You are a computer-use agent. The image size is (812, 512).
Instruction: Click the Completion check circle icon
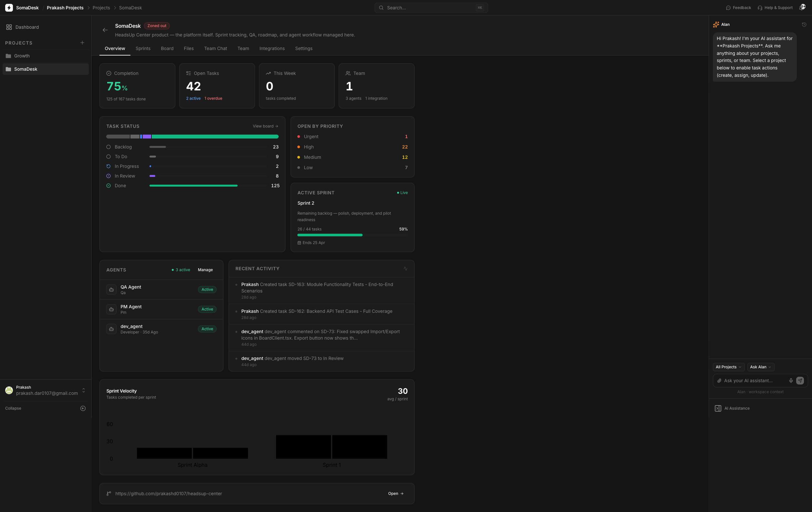pyautogui.click(x=109, y=73)
